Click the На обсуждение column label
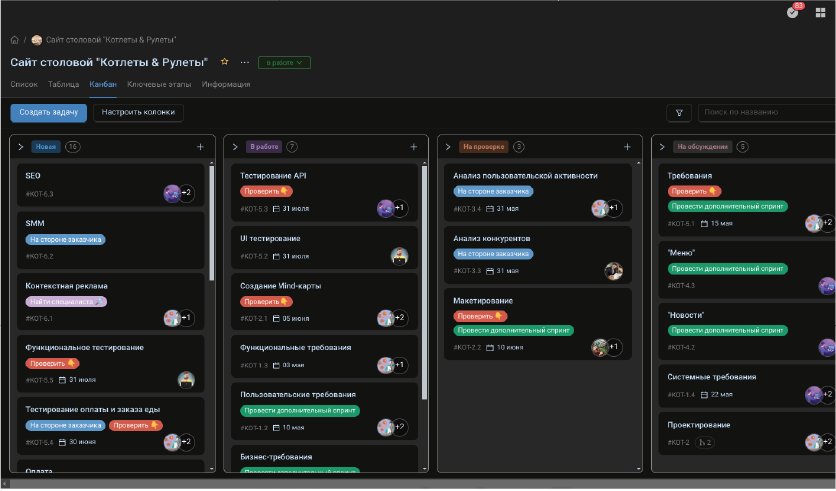836x491 pixels. pyautogui.click(x=702, y=147)
